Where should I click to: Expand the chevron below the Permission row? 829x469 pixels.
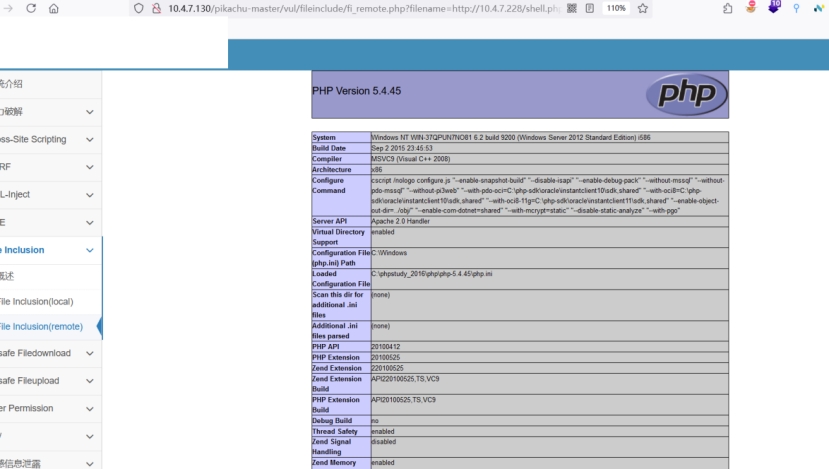coord(90,436)
